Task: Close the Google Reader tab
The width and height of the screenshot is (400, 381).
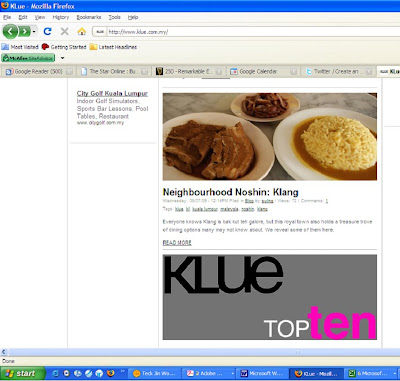Action: [69, 72]
